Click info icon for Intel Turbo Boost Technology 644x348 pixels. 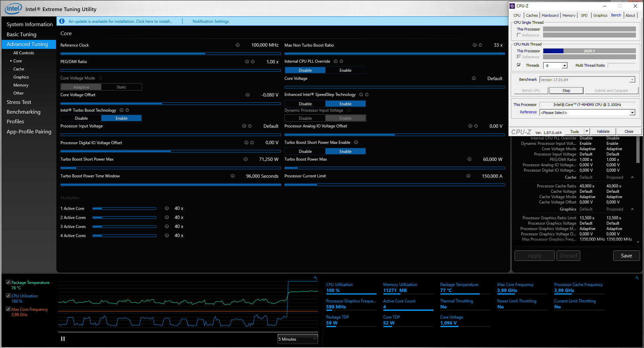(x=121, y=110)
